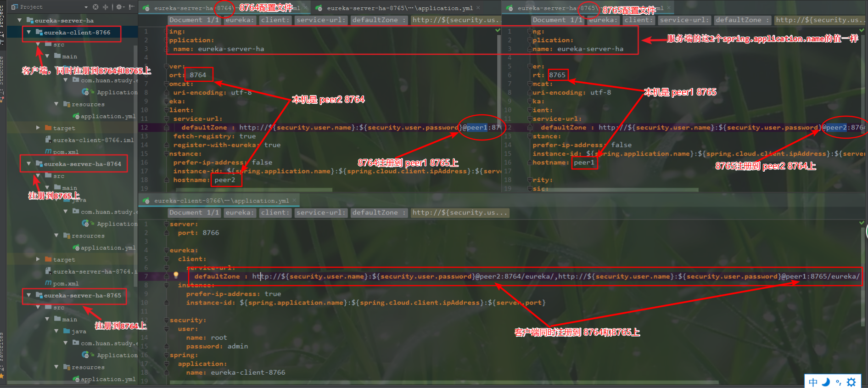Screen dimensions: 868x388
Task: Click the defaultZone breadcrumb in the 8765 editor
Action: (x=742, y=20)
